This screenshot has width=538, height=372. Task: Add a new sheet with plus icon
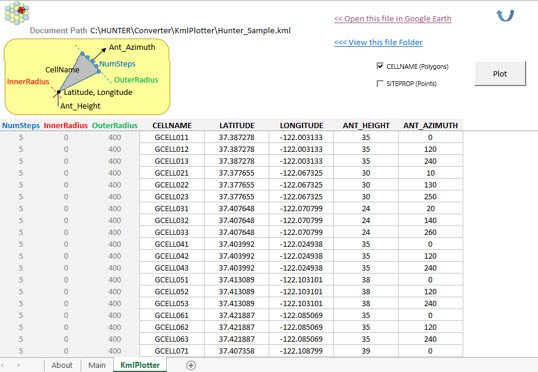(191, 365)
